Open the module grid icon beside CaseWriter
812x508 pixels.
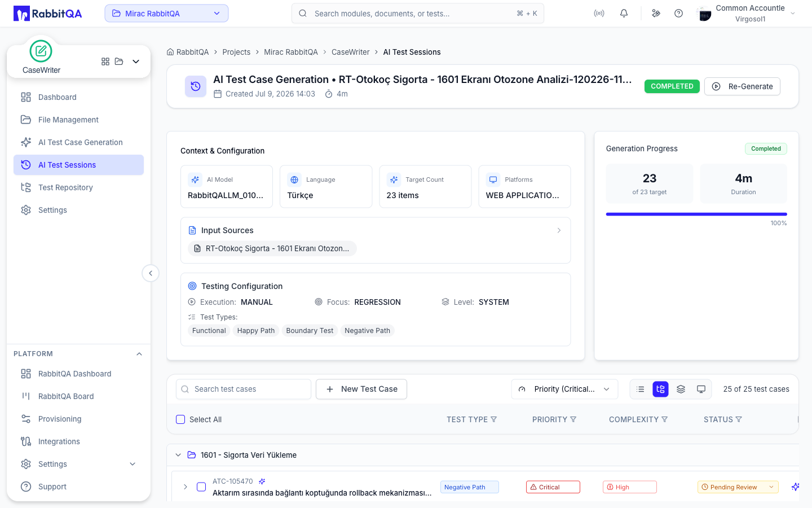(105, 62)
